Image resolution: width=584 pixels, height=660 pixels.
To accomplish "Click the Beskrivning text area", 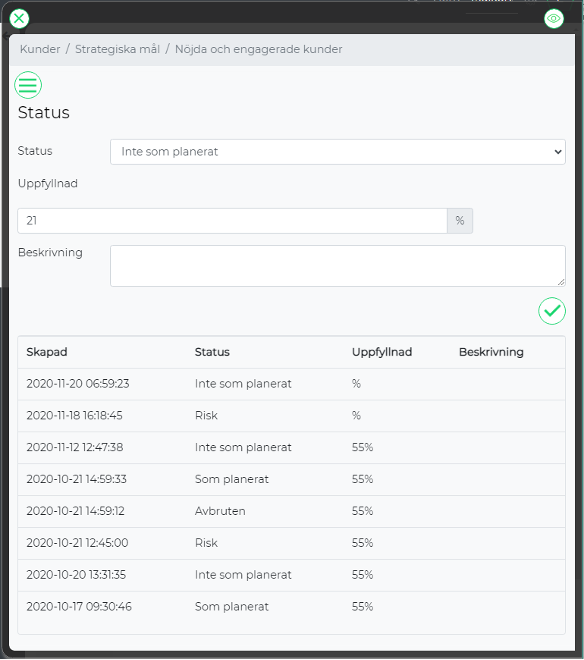I will pyautogui.click(x=338, y=266).
